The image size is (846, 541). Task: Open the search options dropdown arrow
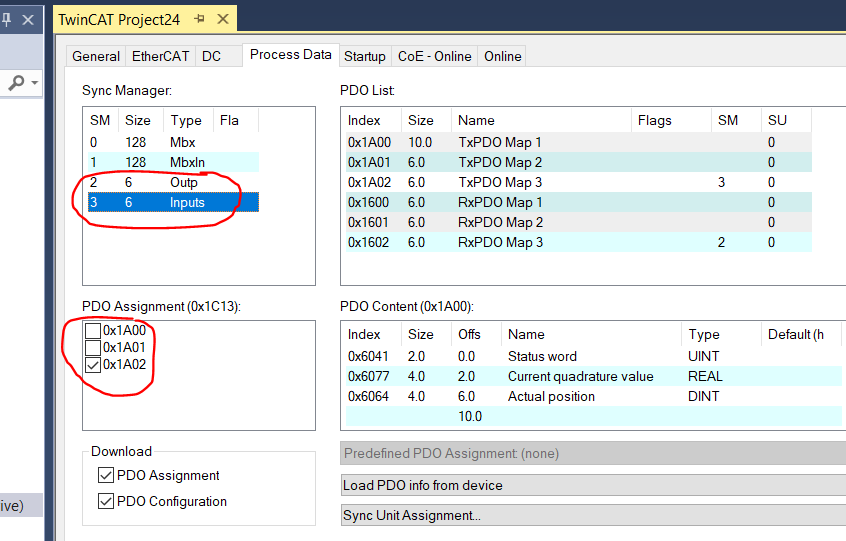(34, 83)
